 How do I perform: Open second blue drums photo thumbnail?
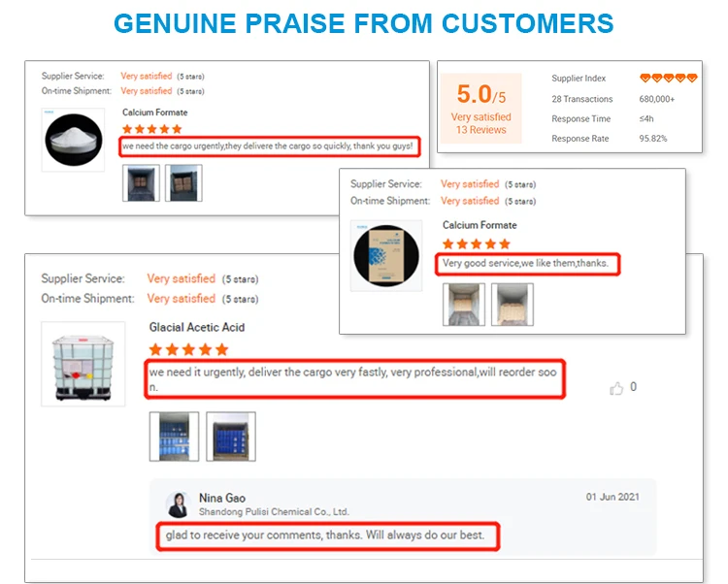tap(231, 437)
